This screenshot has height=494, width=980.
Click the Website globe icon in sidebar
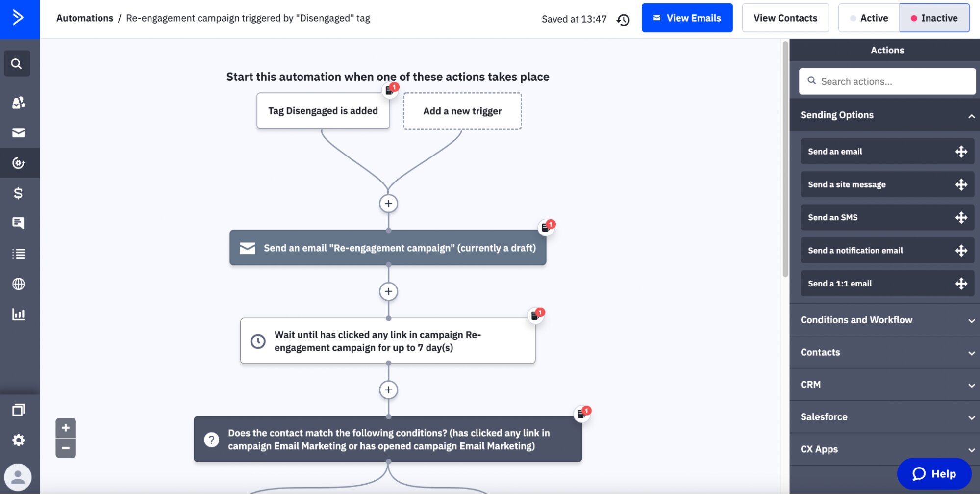18,284
